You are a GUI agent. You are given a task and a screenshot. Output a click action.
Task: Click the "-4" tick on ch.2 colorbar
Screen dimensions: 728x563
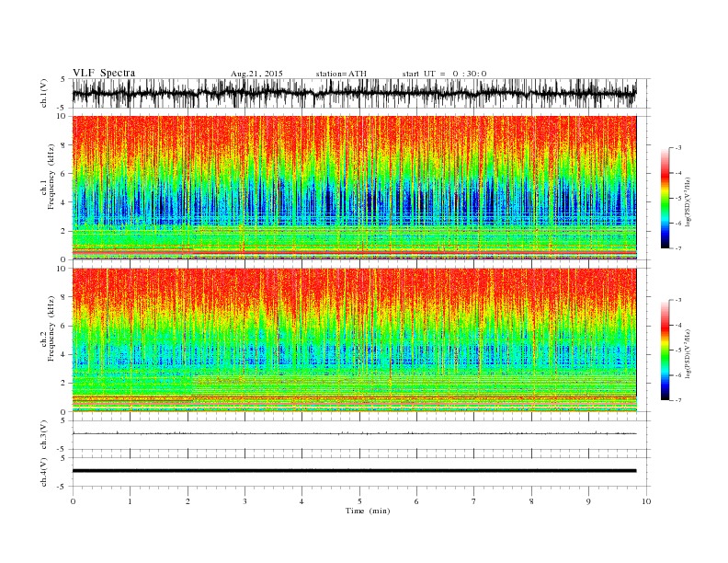pos(678,325)
